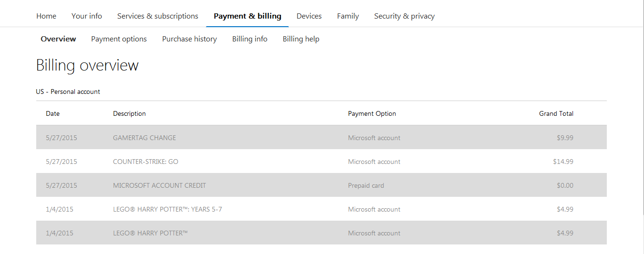The height and width of the screenshot is (254, 644).
Task: Click the Prepaid card payment option
Action: pos(366,185)
